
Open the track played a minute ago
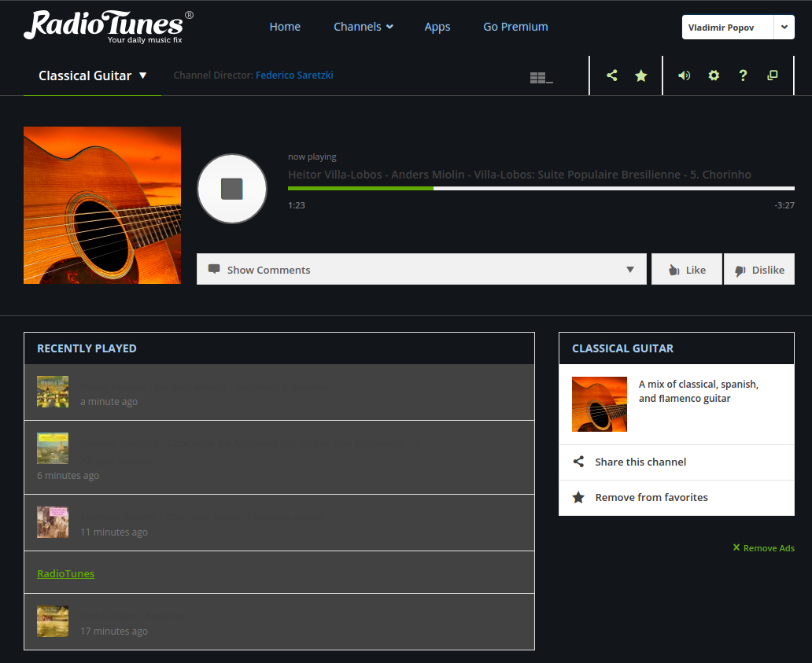279,392
